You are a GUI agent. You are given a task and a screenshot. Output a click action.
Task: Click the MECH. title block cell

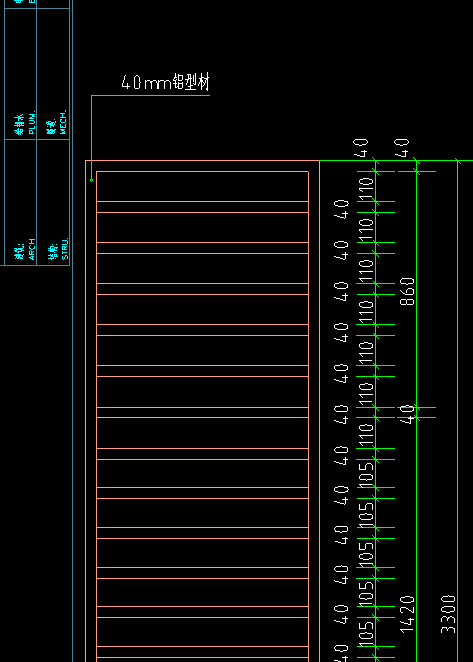pyautogui.click(x=53, y=74)
